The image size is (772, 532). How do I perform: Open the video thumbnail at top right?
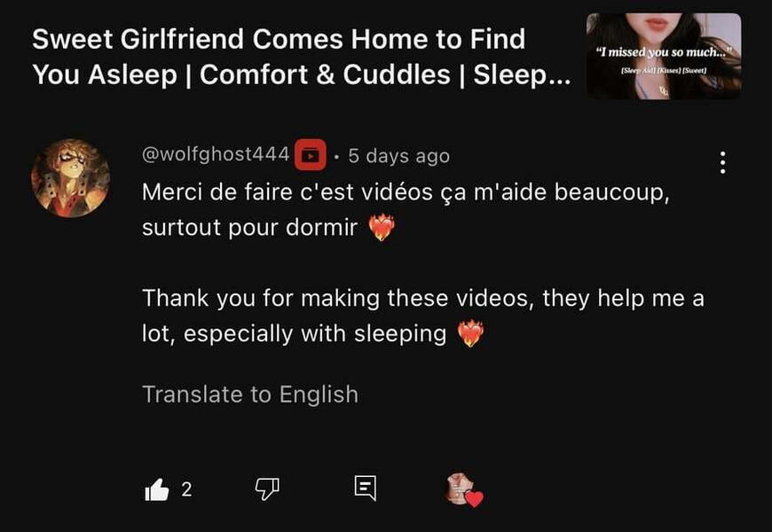click(664, 56)
